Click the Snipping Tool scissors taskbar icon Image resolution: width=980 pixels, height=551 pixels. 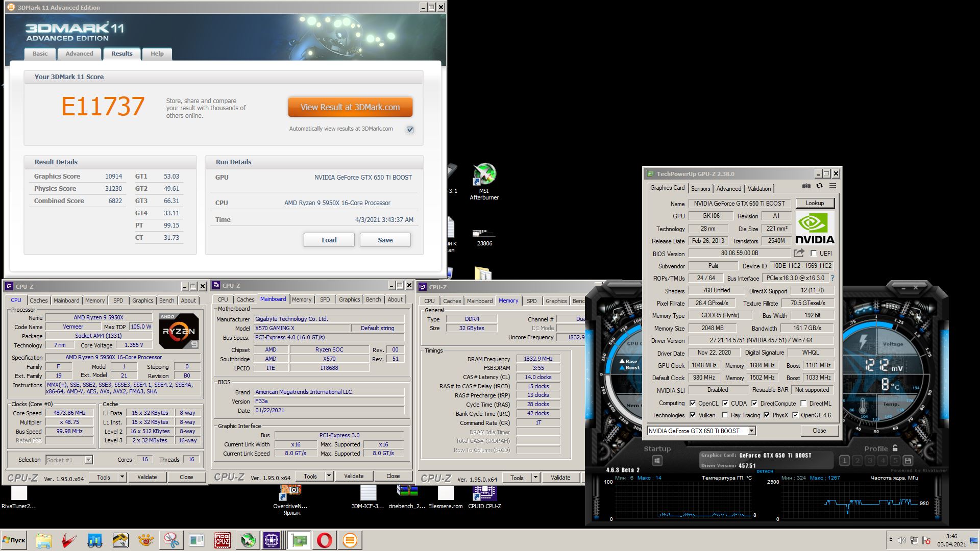pos(171,540)
